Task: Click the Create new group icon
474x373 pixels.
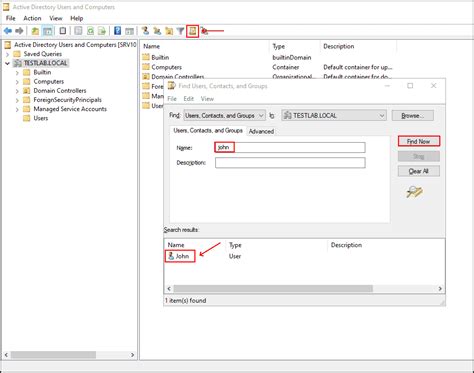Action: [x=157, y=31]
